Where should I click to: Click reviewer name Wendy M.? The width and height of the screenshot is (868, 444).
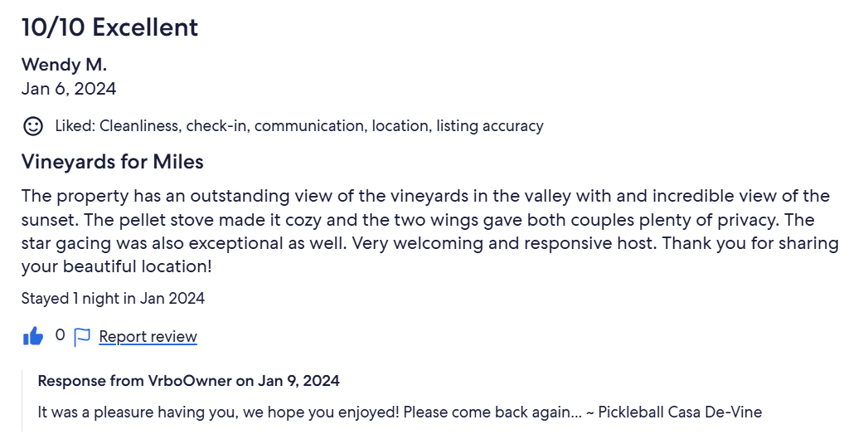[x=64, y=64]
